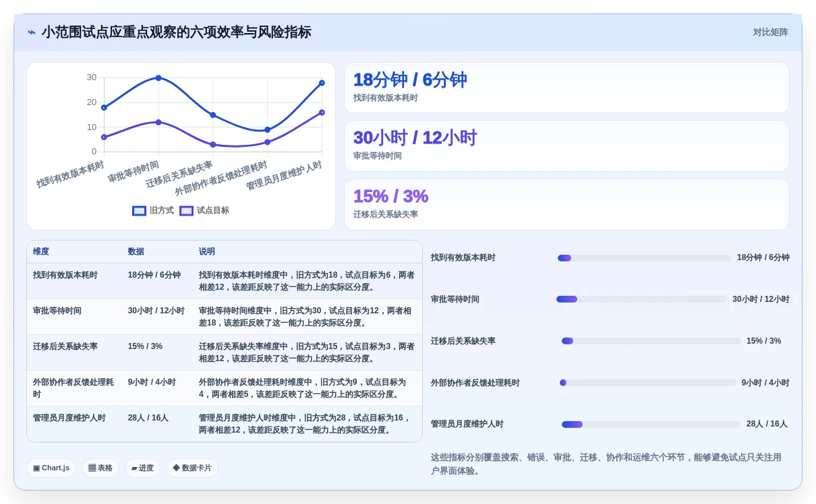Click the 数据卡片 tag chip
This screenshot has width=816, height=504.
click(192, 468)
